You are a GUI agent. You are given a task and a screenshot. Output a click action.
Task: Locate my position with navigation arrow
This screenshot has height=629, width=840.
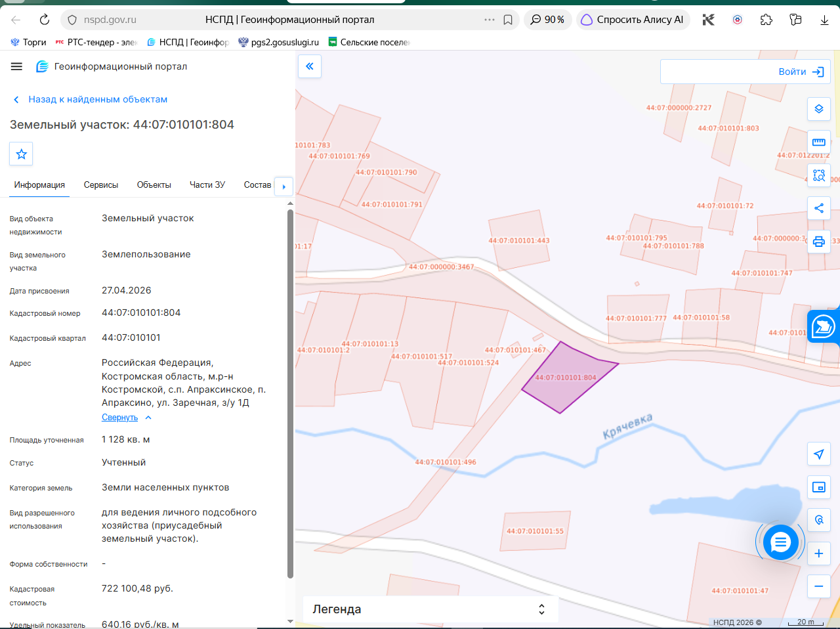tap(819, 454)
